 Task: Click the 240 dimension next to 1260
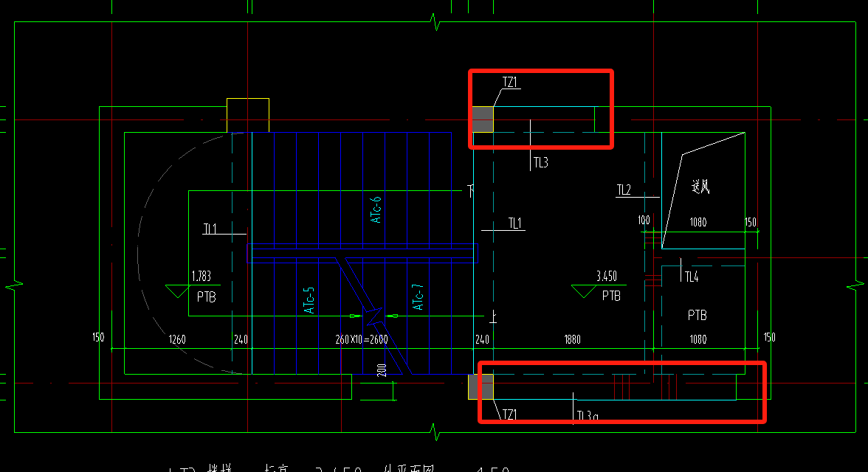point(241,339)
